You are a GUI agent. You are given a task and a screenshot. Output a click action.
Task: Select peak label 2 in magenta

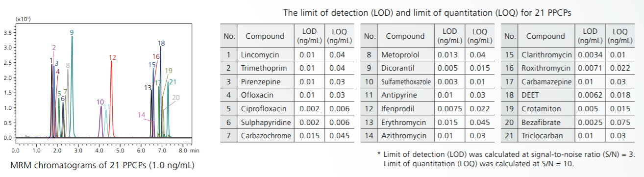pos(54,48)
